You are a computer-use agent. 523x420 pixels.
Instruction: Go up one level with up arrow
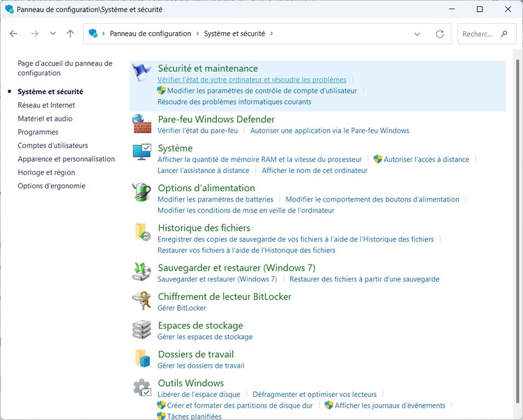tap(70, 33)
